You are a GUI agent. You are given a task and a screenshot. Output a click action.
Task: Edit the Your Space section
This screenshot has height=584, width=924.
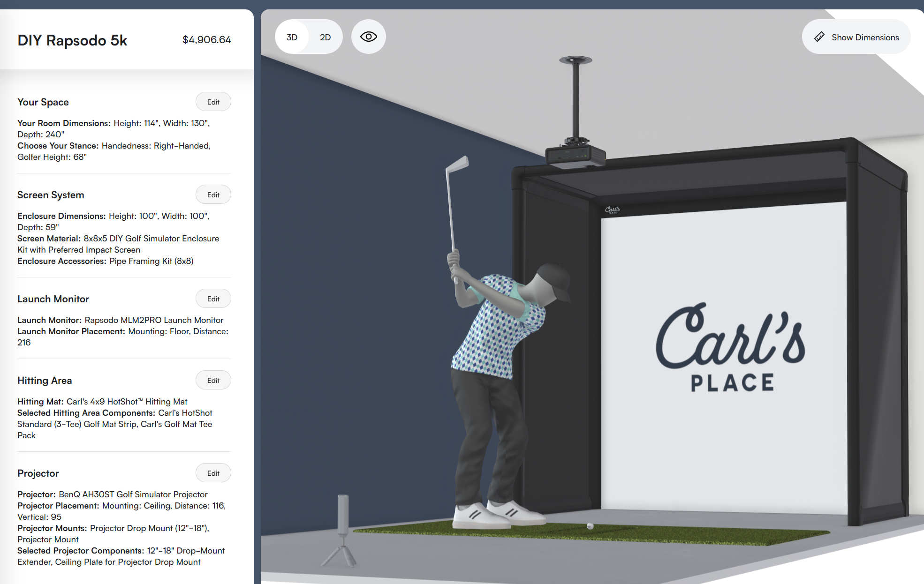[x=213, y=102]
